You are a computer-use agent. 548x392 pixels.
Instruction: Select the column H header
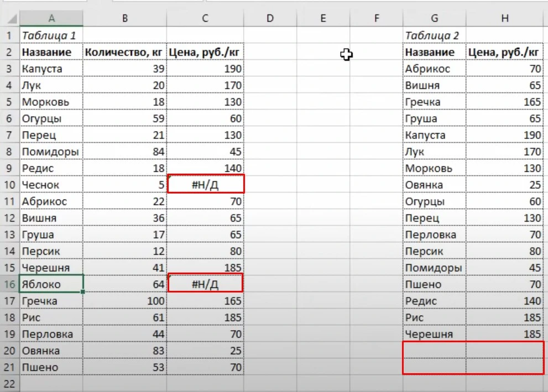coord(504,18)
